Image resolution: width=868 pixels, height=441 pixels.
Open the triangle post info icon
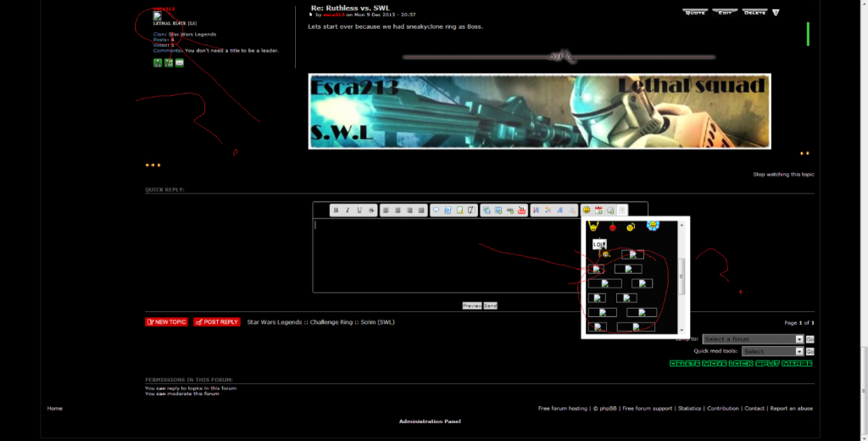[776, 12]
